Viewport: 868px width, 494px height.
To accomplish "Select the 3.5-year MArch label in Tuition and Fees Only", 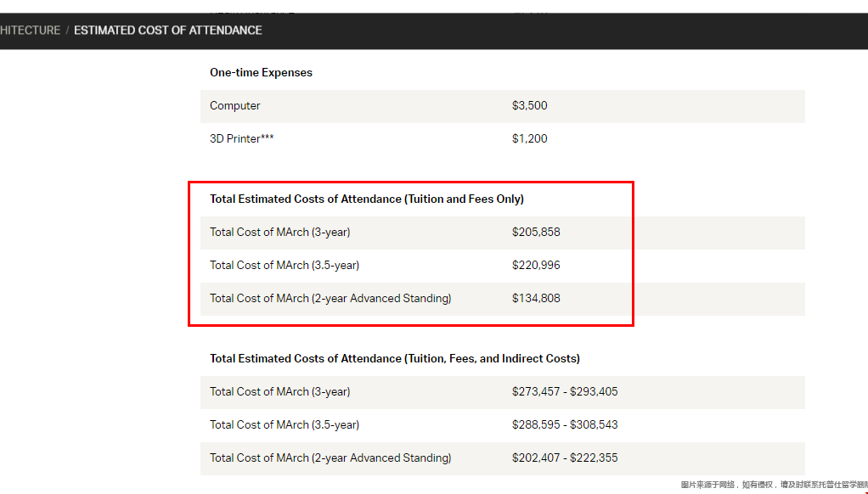I will click(285, 266).
